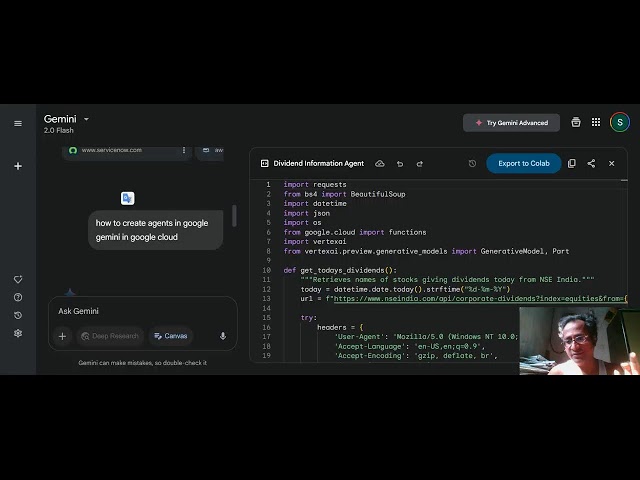Click 'Gemini can make mistakes' disclaimer text

[x=142, y=363]
